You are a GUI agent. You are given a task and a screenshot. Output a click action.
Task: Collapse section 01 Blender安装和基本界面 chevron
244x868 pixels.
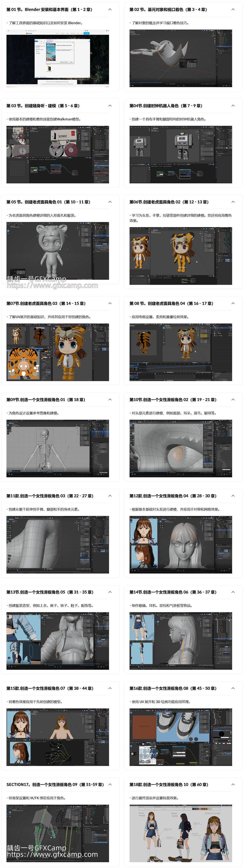tap(110, 9)
